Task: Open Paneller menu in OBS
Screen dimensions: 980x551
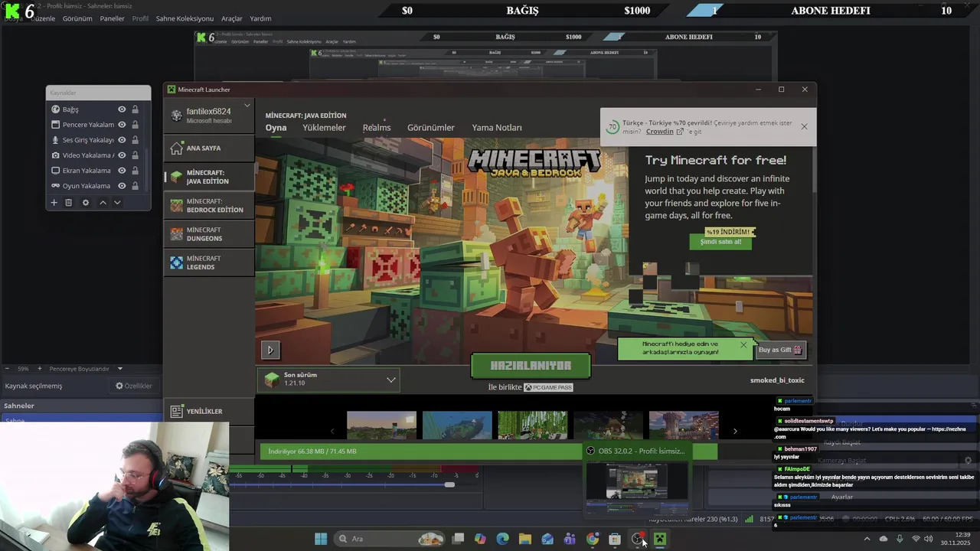Action: [112, 18]
